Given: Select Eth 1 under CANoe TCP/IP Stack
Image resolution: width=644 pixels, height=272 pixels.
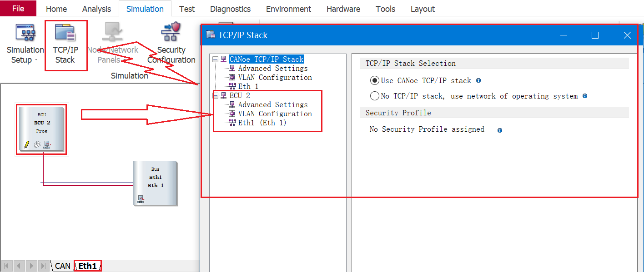Looking at the screenshot, I should (x=248, y=86).
